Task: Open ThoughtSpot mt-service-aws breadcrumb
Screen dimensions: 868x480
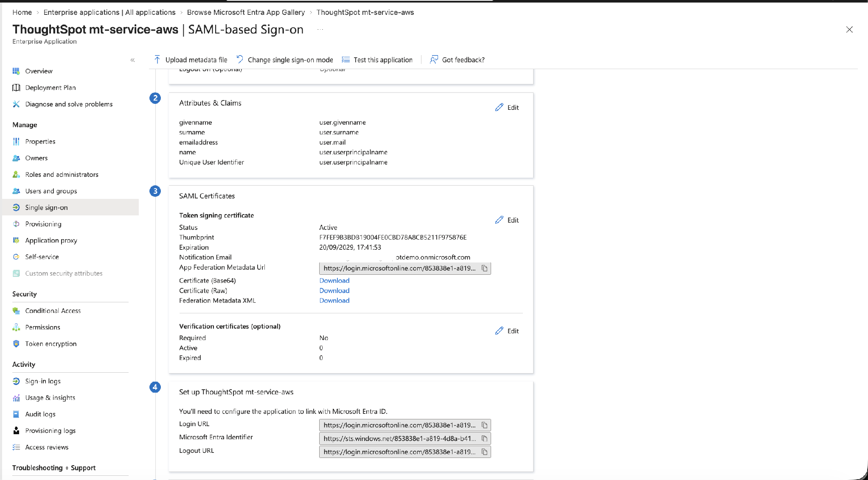Action: pos(365,12)
